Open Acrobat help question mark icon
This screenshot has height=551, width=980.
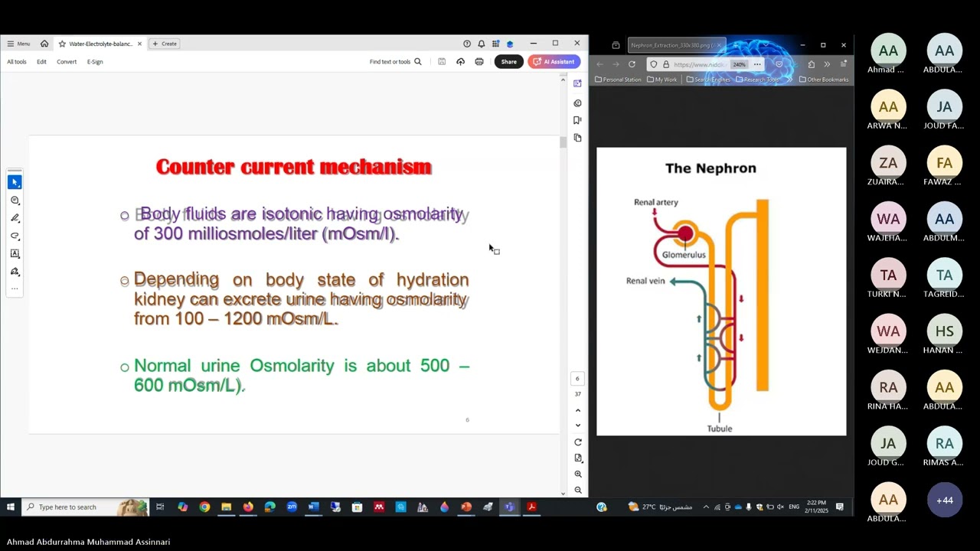[467, 44]
